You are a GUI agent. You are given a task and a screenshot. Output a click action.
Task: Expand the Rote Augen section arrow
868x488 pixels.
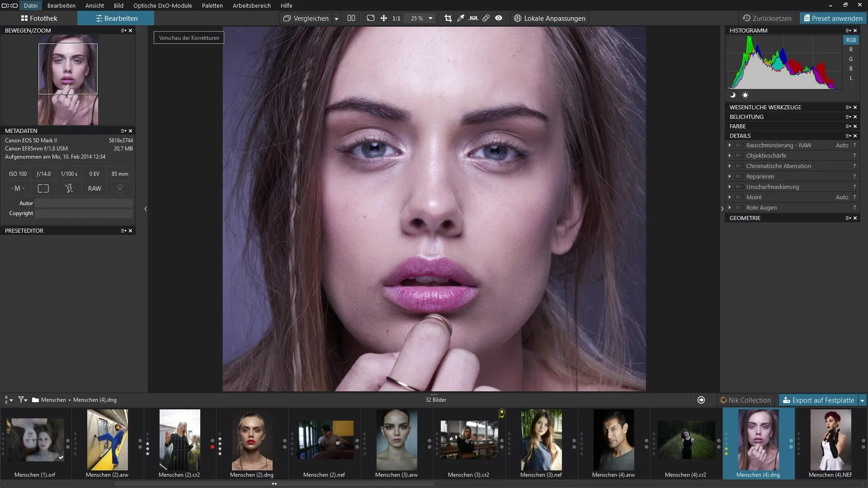click(x=730, y=208)
